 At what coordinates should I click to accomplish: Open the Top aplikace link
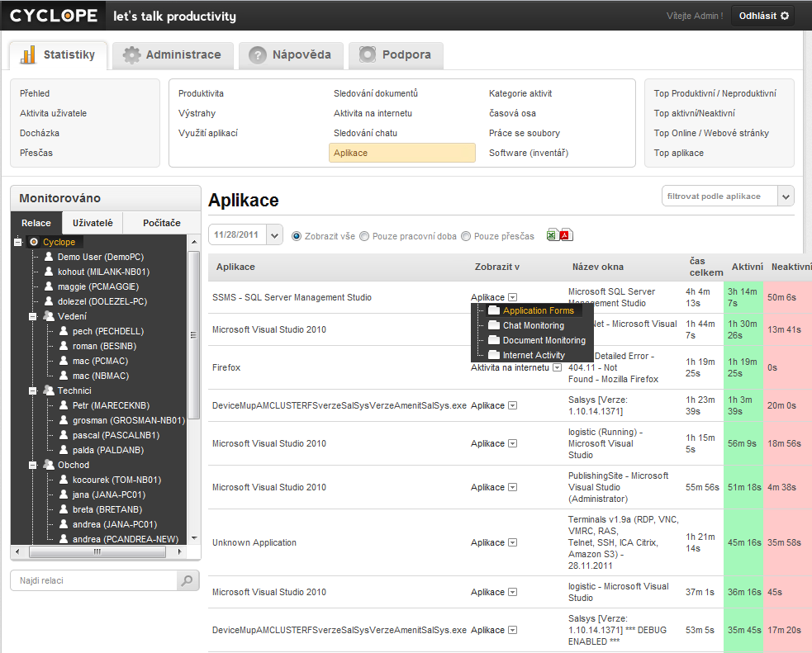coord(678,153)
